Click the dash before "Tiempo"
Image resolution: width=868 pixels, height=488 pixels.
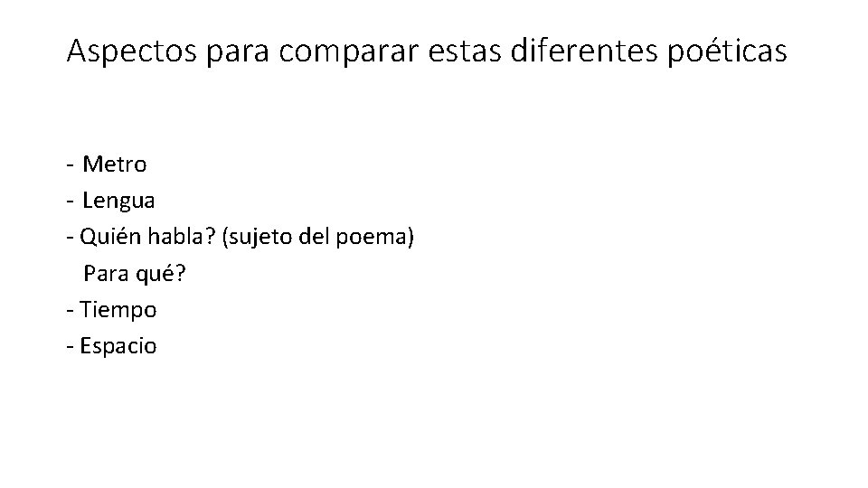pos(71,310)
